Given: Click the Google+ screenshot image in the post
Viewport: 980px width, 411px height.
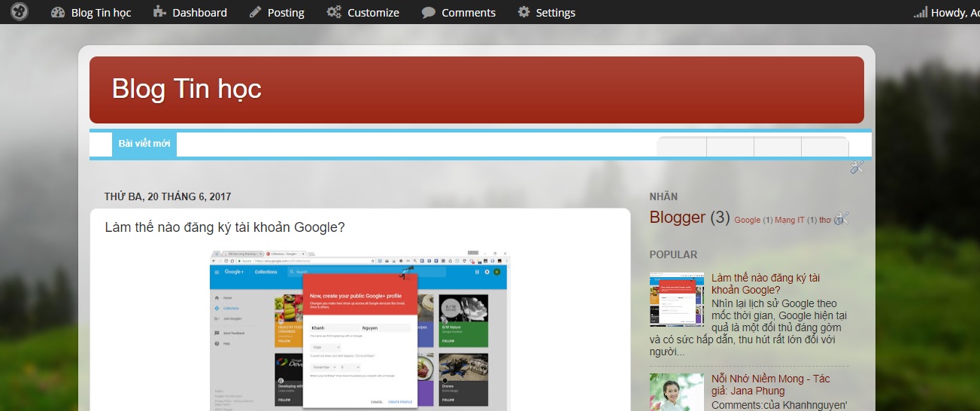Looking at the screenshot, I should [x=360, y=330].
